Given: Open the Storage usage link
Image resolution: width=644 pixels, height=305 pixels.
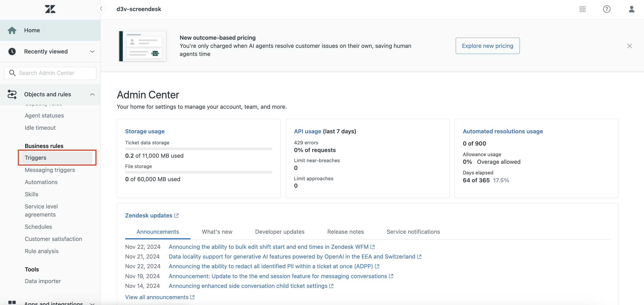Looking at the screenshot, I should tap(145, 131).
